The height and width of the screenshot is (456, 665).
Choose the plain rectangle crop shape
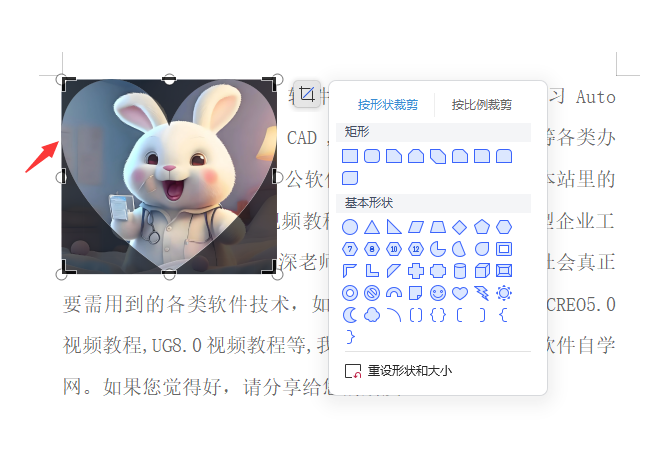tap(350, 156)
